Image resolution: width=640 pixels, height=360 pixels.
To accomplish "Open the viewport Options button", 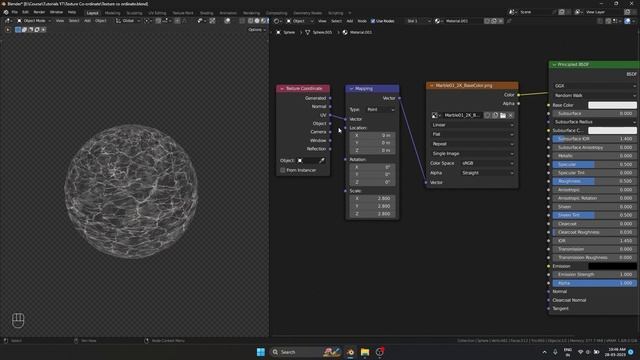I will pyautogui.click(x=257, y=30).
